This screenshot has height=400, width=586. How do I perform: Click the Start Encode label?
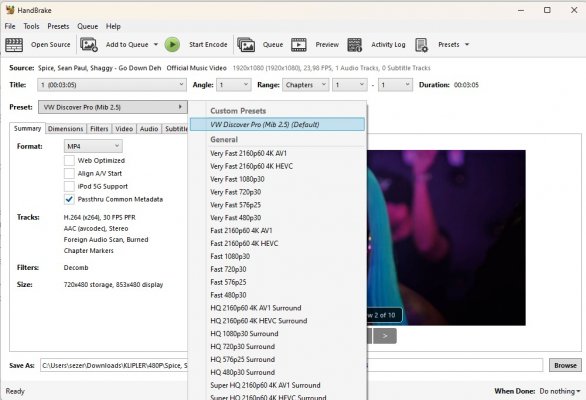pyautogui.click(x=208, y=44)
